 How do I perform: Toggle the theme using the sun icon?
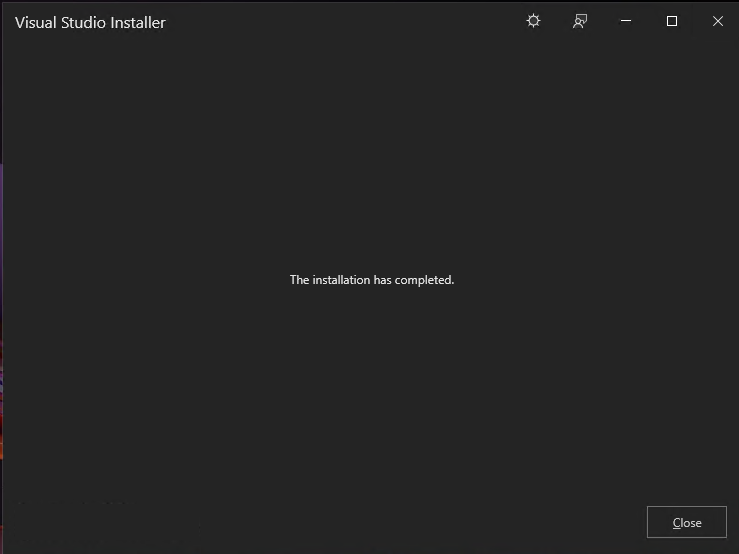tap(533, 21)
